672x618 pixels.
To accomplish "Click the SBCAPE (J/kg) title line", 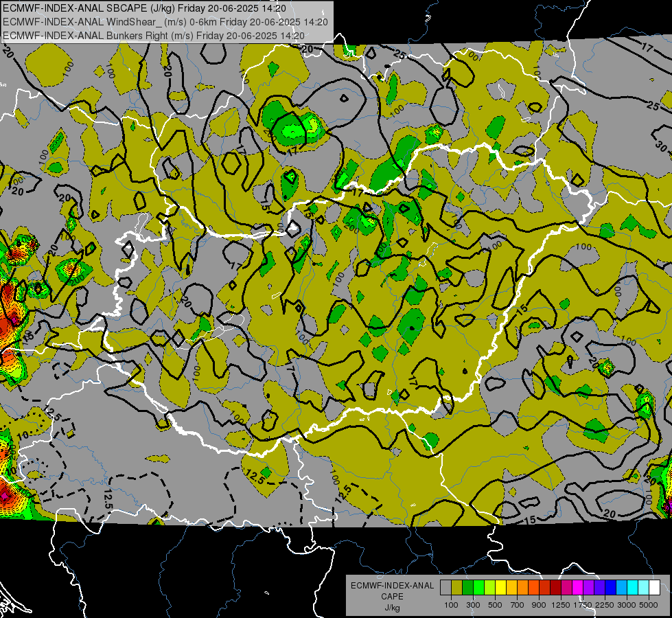I will point(144,8).
